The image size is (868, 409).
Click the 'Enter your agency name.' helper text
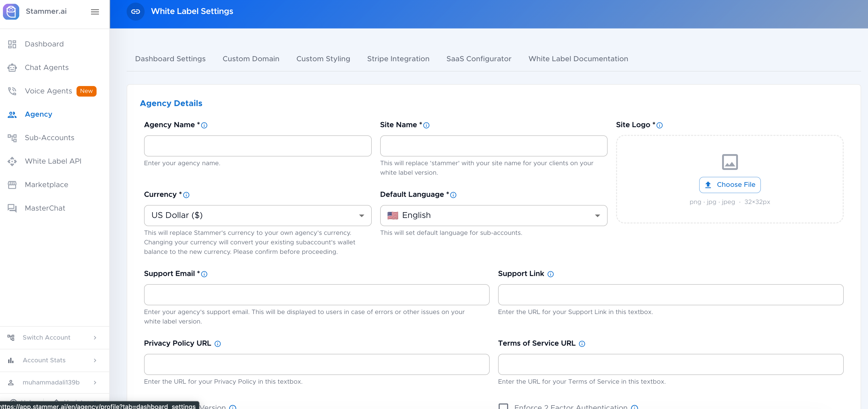[x=182, y=163]
